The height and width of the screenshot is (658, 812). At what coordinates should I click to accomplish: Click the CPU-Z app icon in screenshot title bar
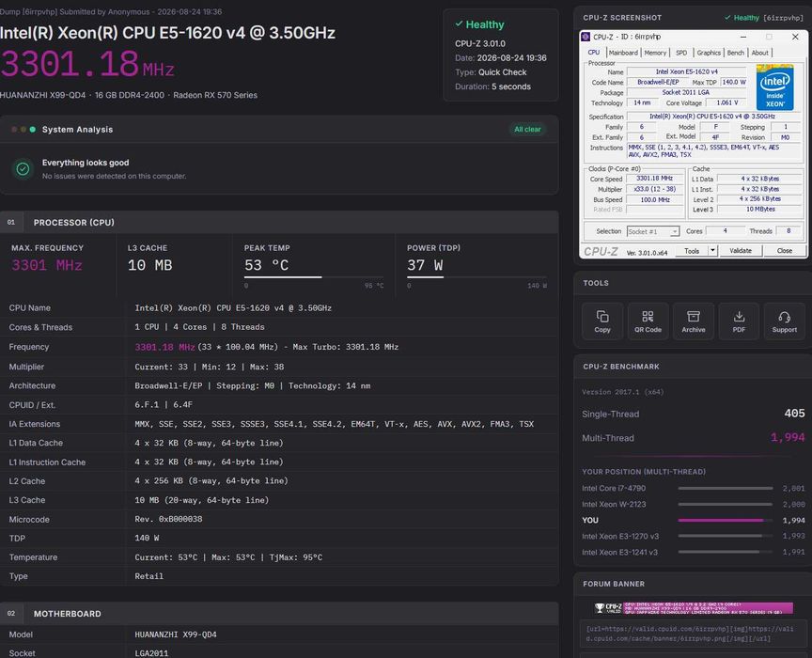point(586,37)
